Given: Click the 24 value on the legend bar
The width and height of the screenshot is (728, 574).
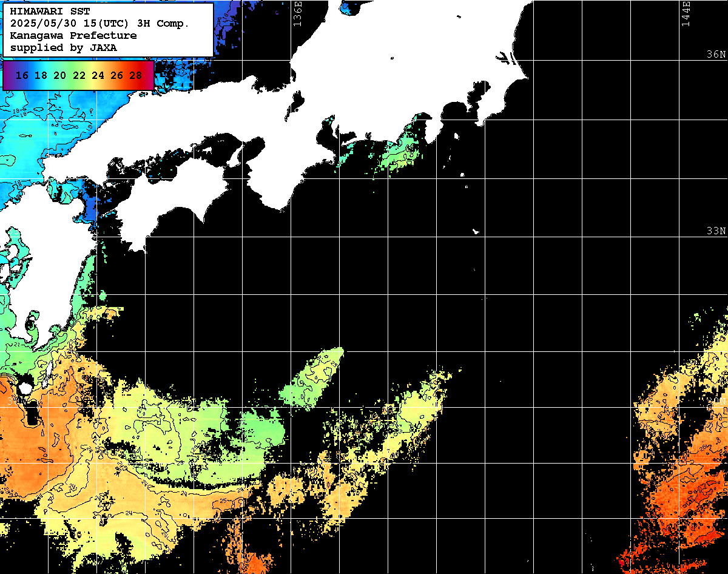Looking at the screenshot, I should (98, 76).
